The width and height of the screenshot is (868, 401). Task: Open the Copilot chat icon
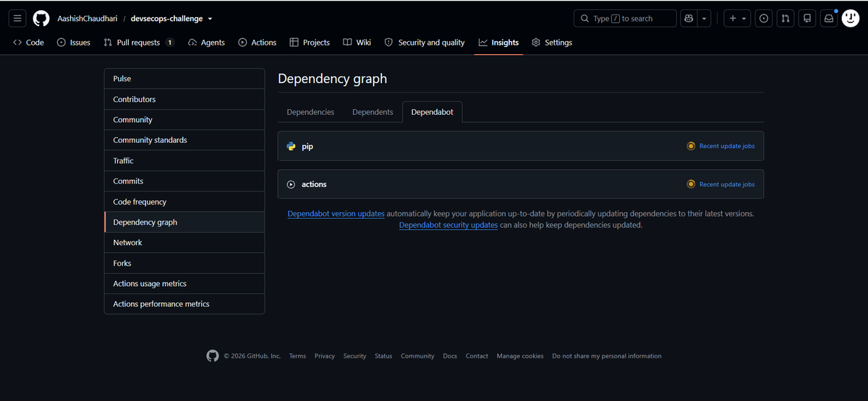[x=689, y=18]
